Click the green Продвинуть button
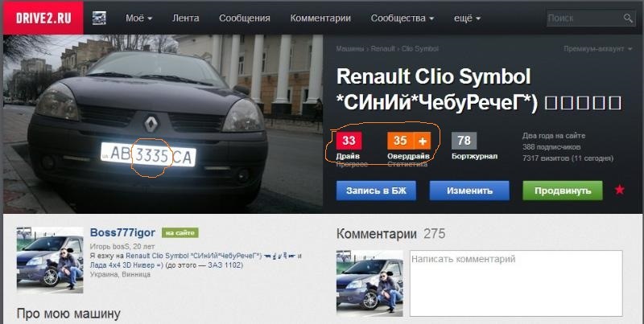The width and height of the screenshot is (644, 324). click(563, 191)
